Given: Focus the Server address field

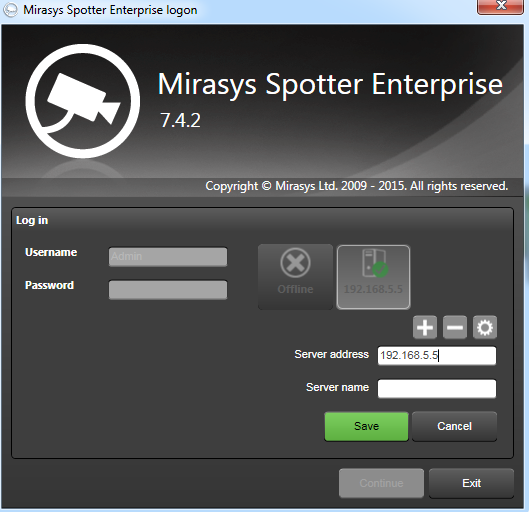Looking at the screenshot, I should click(437, 355).
